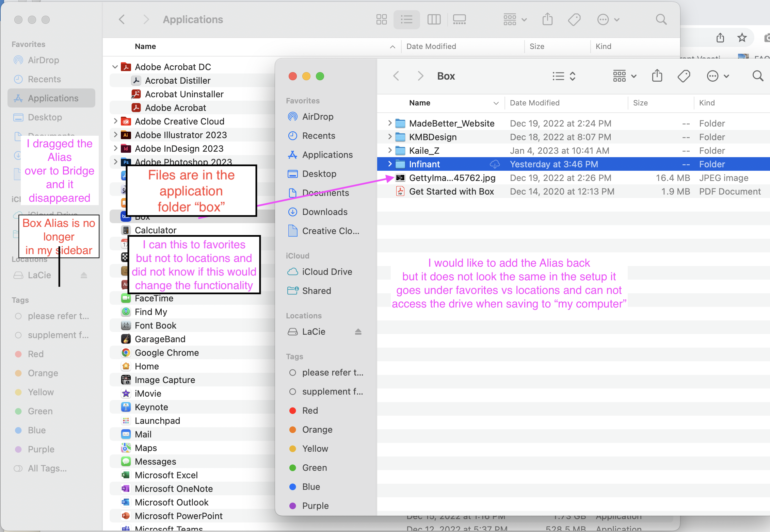
Task: Select Applications in Finder sidebar
Action: tap(53, 98)
